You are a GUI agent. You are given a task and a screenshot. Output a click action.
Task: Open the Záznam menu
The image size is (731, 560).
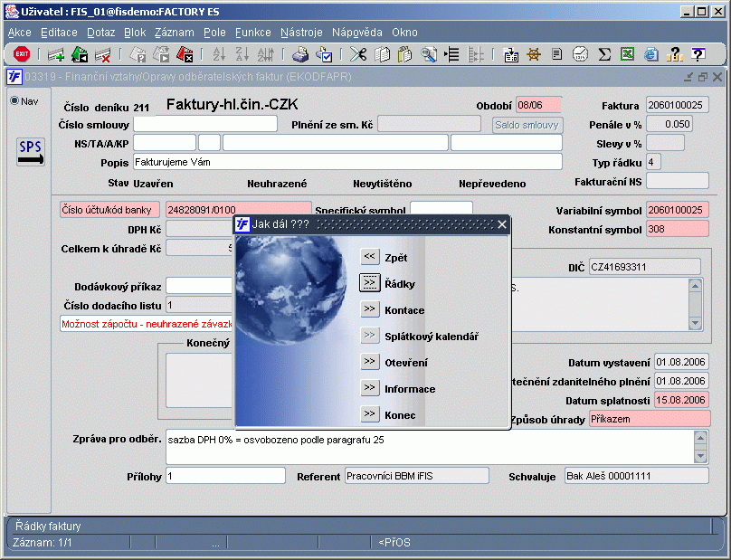pyautogui.click(x=175, y=33)
